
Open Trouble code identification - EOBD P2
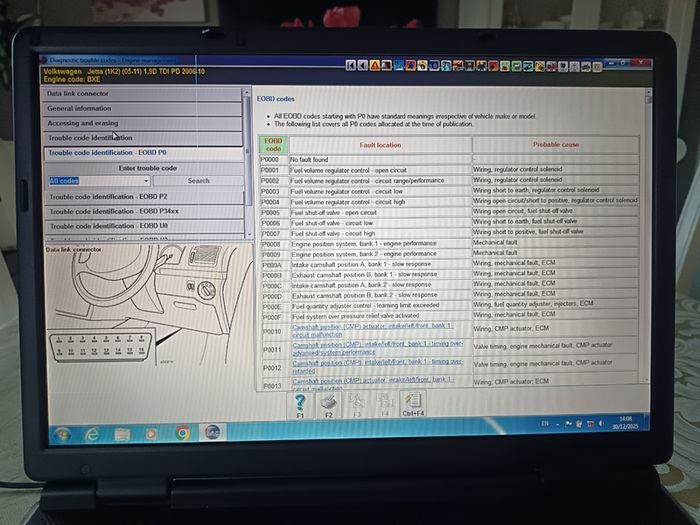pyautogui.click(x=144, y=197)
